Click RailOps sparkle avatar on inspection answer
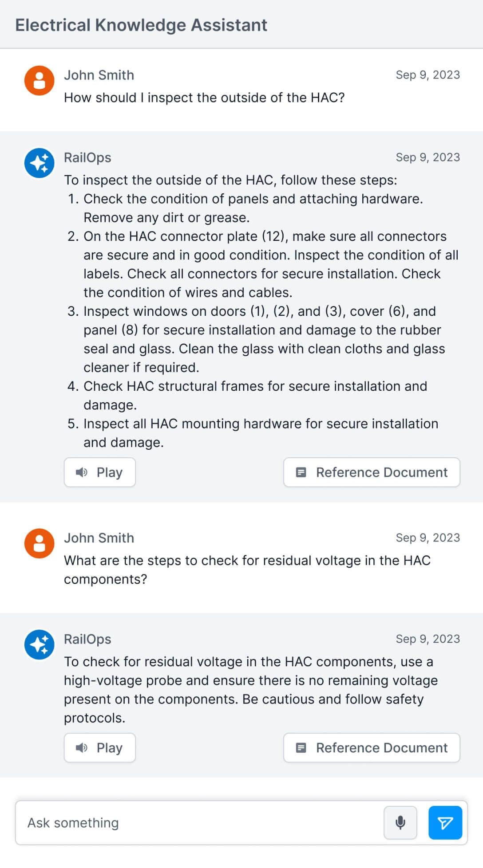Screen dimensions: 483x868 tap(39, 163)
